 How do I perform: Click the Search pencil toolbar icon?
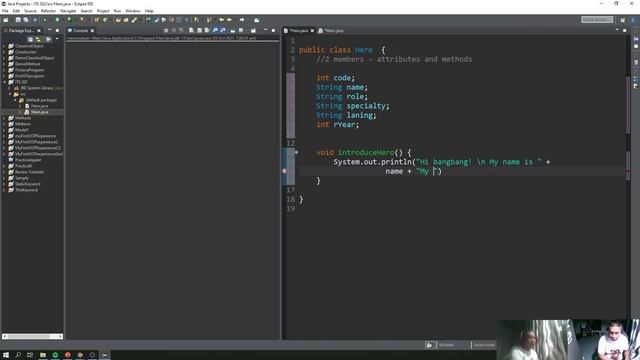pyautogui.click(x=134, y=20)
